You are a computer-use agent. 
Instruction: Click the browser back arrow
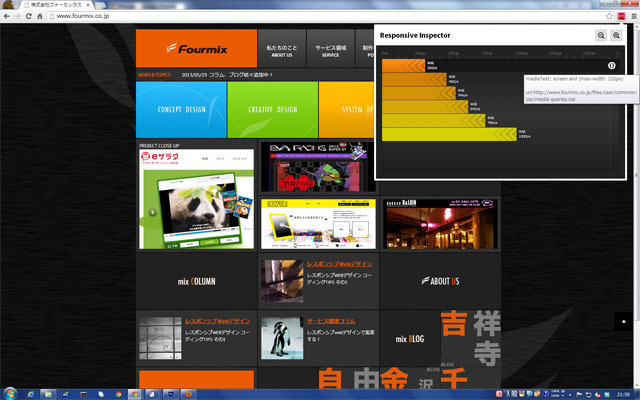(6, 16)
